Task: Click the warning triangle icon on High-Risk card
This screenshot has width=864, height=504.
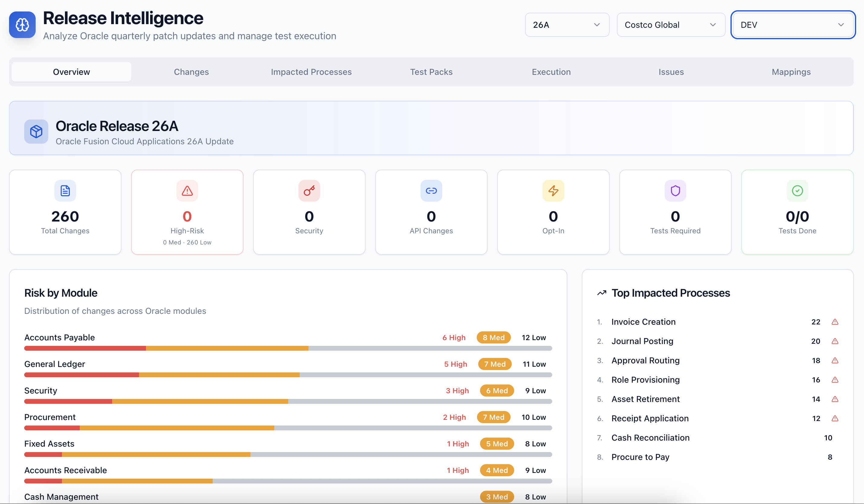Action: [x=187, y=191]
